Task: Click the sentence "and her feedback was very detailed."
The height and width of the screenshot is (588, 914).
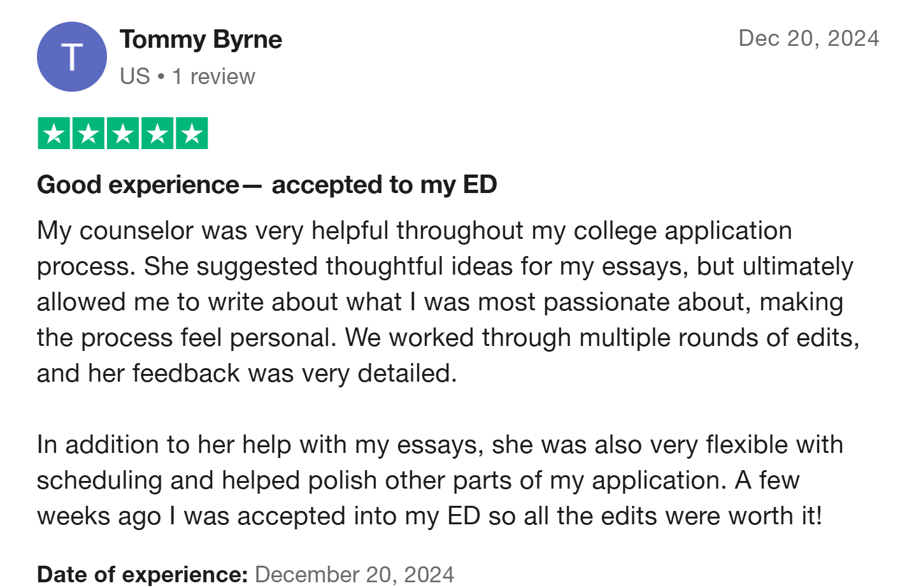Action: point(247,373)
